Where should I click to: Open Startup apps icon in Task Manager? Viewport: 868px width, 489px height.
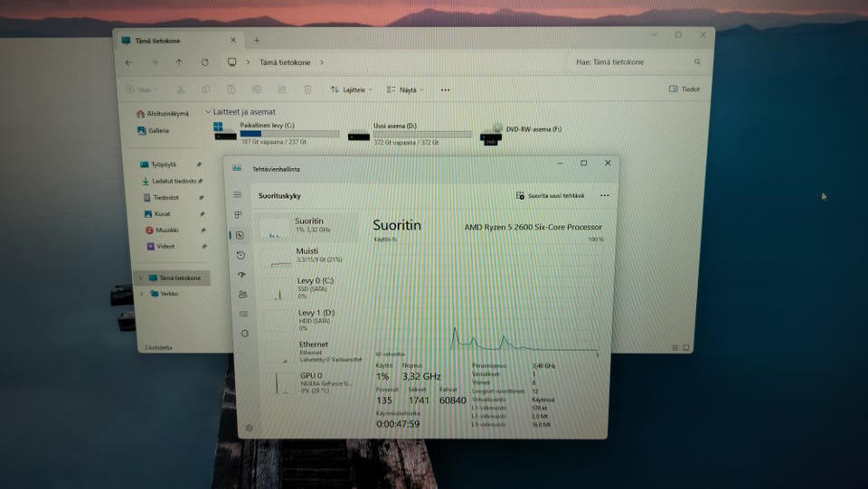pos(242,275)
